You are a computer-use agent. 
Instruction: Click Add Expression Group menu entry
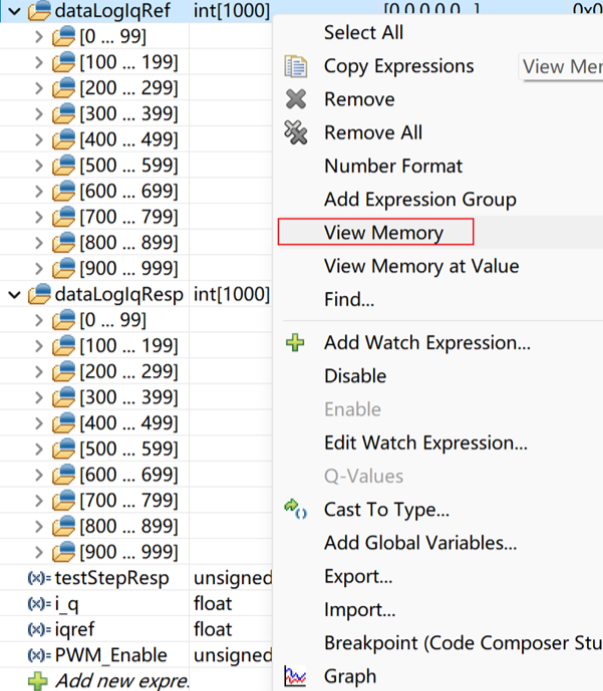coord(420,199)
